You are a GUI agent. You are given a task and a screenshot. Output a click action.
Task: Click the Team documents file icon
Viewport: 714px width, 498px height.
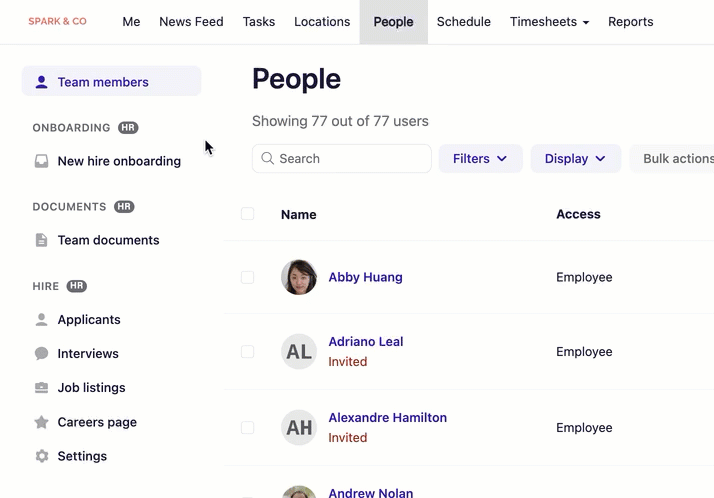(41, 240)
